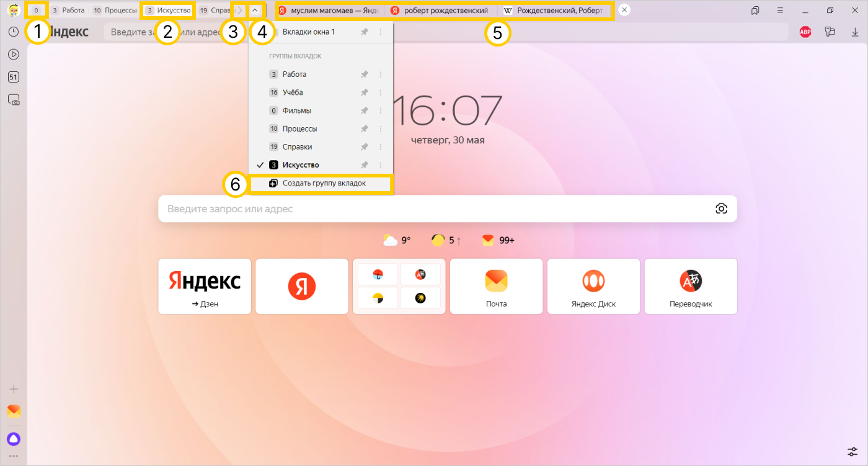Toggle the pin for Учёба group
This screenshot has width=868, height=466.
[365, 92]
